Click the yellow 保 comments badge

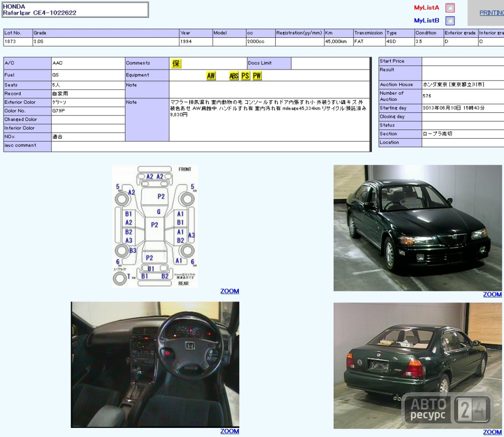tap(176, 64)
